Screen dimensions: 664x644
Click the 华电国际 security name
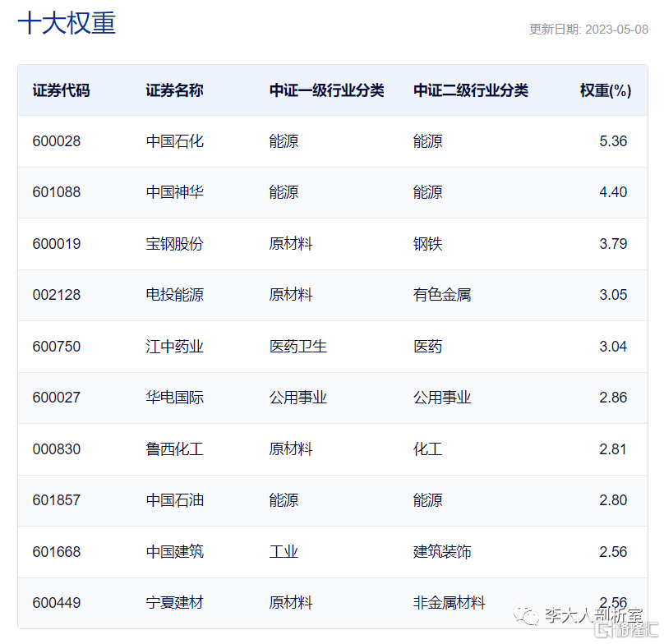tap(174, 398)
